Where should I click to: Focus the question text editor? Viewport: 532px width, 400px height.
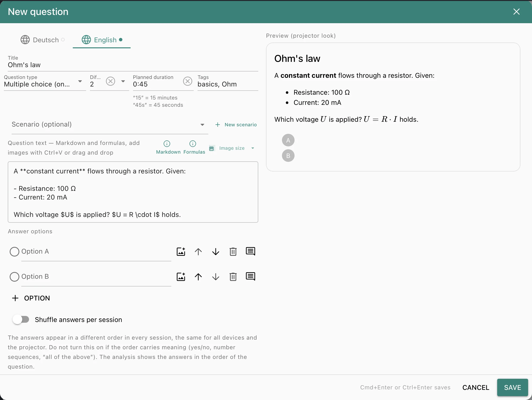tap(133, 192)
